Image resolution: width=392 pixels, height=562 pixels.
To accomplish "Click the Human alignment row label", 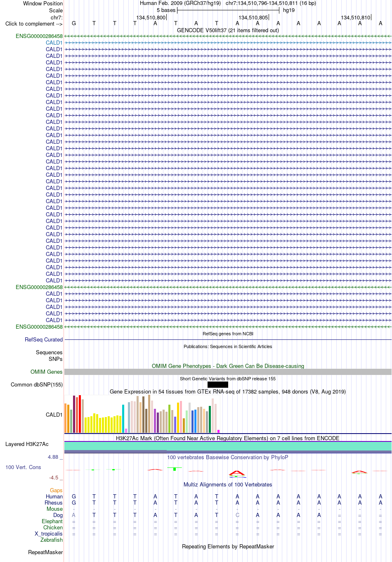I will (x=54, y=496).
